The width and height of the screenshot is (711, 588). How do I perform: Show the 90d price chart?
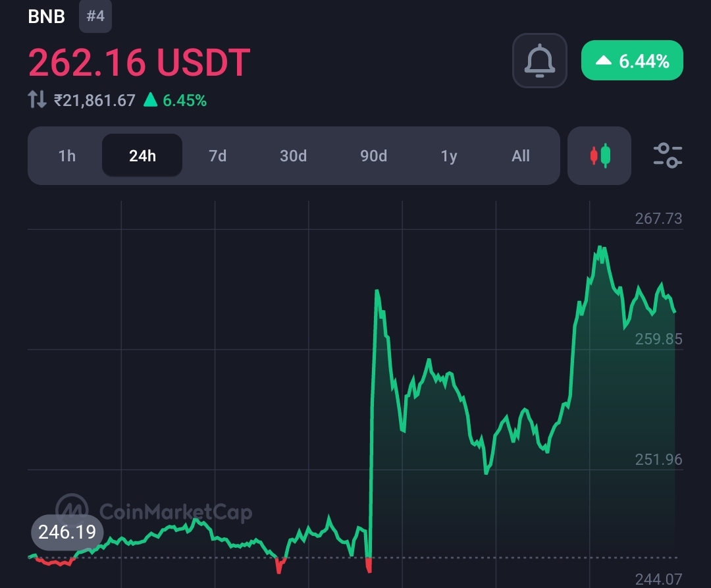click(373, 156)
